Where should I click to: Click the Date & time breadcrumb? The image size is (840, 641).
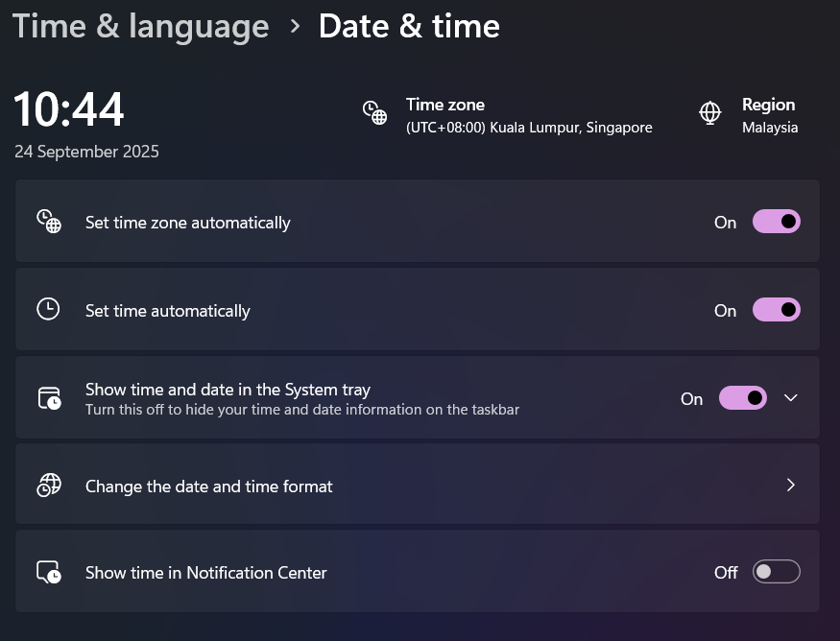[409, 26]
